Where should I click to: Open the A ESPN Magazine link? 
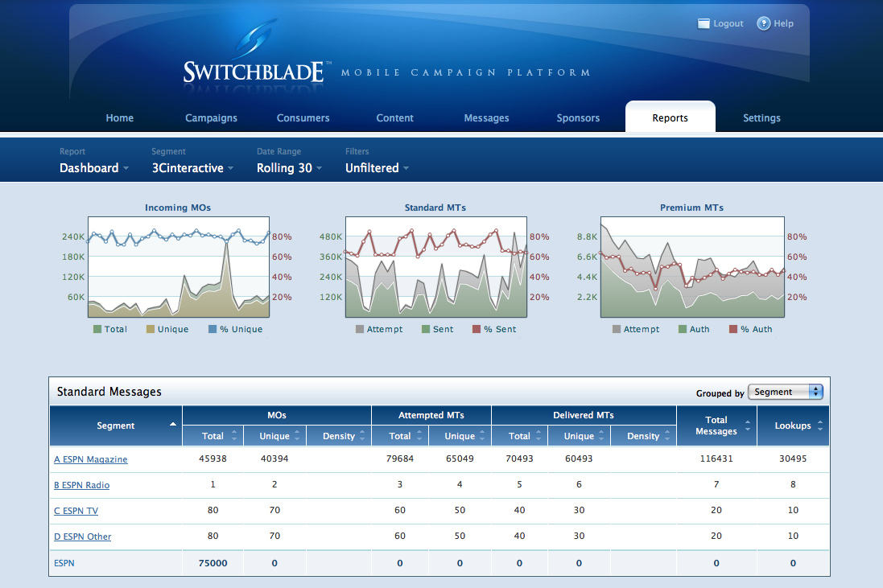90,459
